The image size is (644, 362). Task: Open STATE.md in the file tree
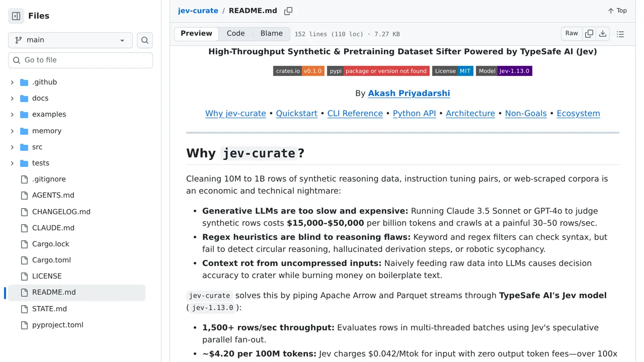point(49,309)
